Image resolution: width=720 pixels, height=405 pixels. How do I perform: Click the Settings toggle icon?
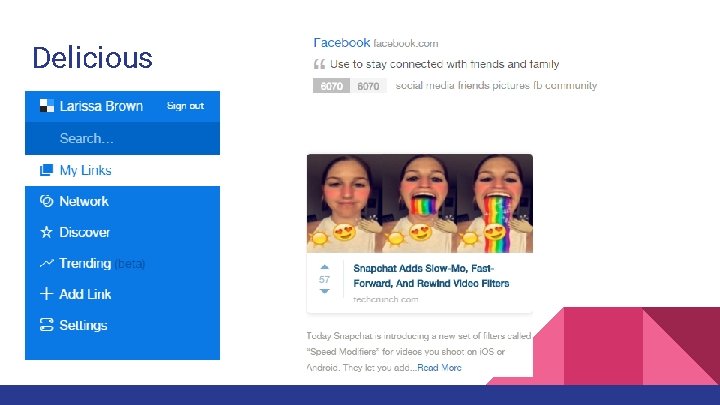click(46, 325)
